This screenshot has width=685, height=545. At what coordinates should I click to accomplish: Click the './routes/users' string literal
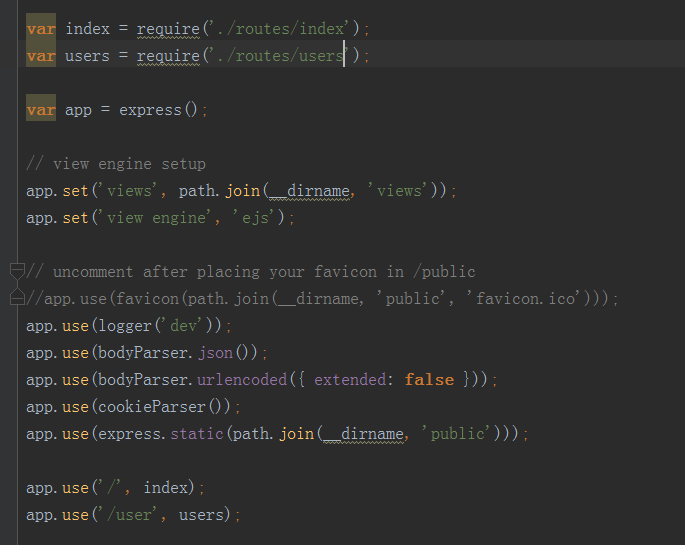point(278,56)
